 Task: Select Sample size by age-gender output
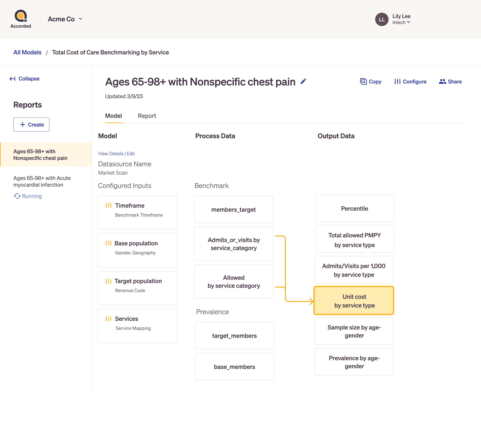pyautogui.click(x=354, y=331)
